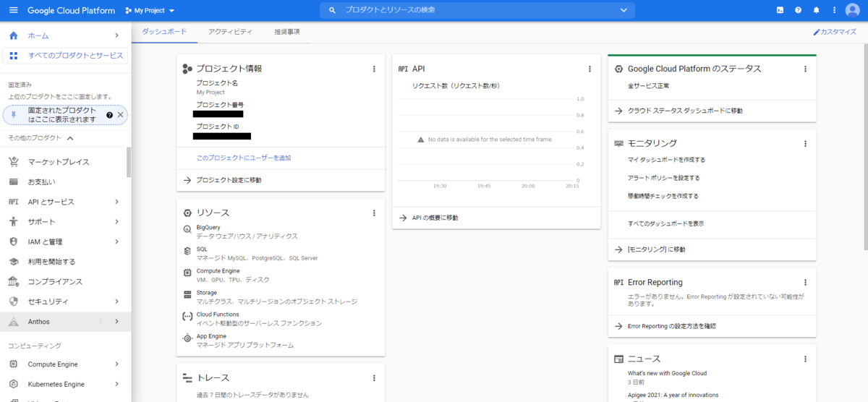Click the Home icon in sidebar
The image size is (868, 402).
coord(13,35)
